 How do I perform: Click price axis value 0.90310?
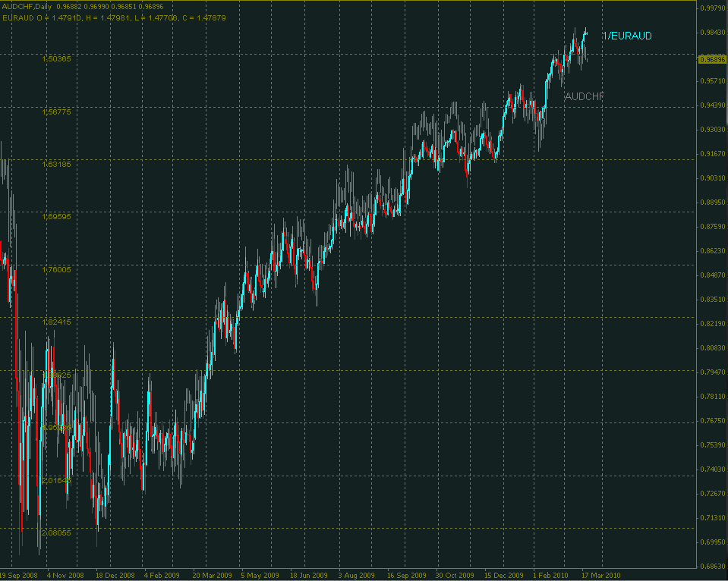point(713,177)
